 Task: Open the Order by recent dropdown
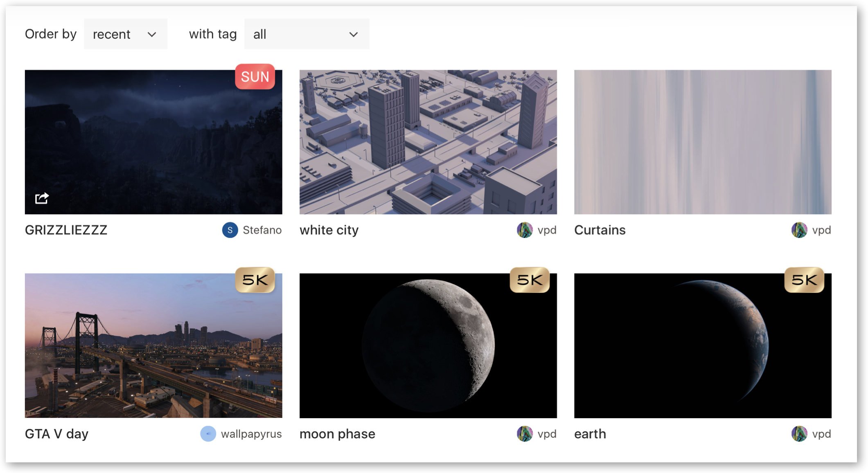click(125, 34)
